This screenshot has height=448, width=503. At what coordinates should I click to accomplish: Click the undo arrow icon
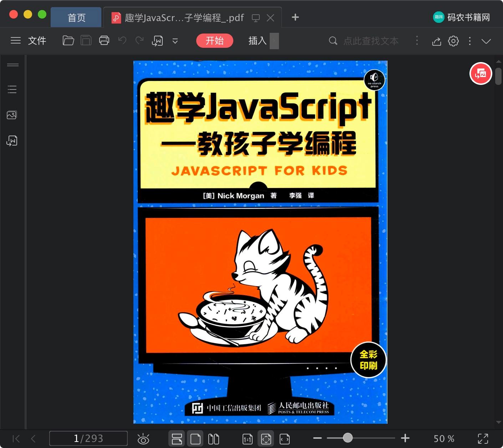(x=122, y=41)
